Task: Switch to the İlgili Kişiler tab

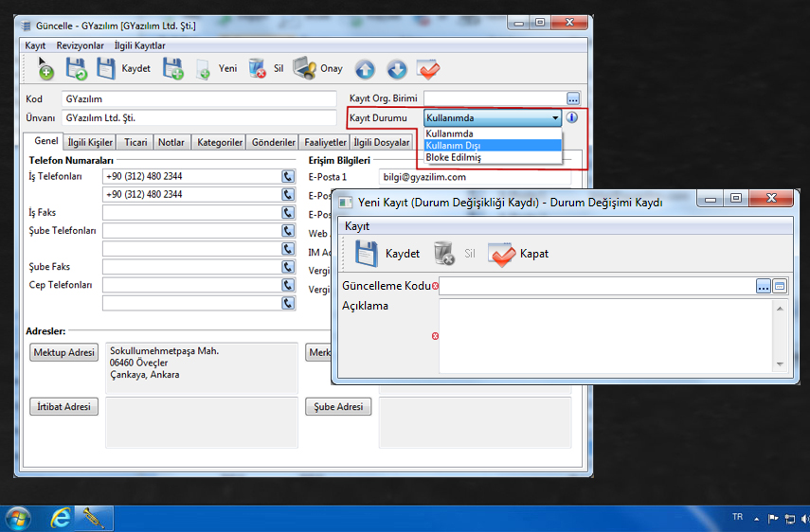Action: click(x=90, y=143)
